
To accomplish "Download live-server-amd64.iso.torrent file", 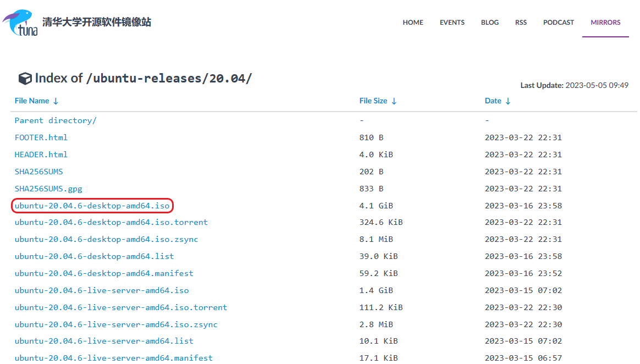I will click(121, 307).
